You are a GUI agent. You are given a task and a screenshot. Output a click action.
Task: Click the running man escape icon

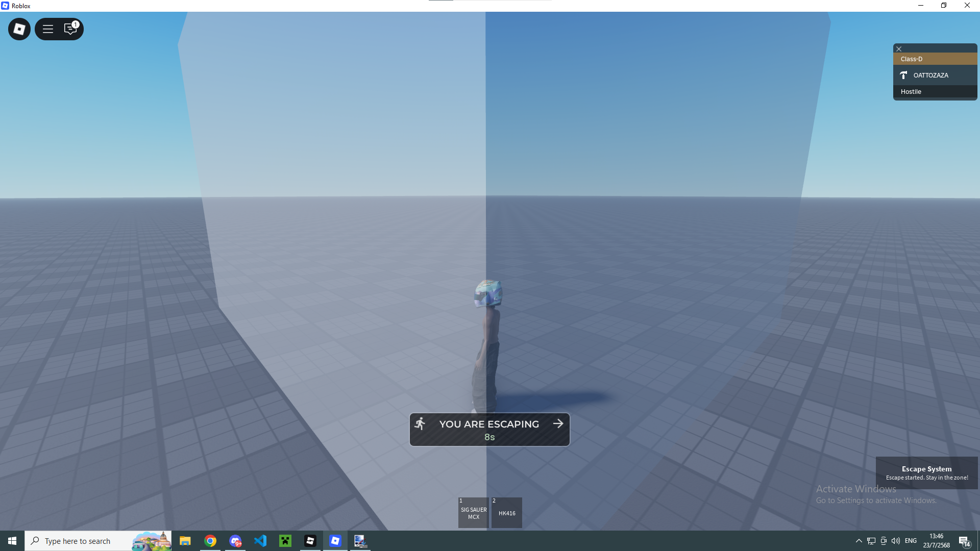click(420, 423)
